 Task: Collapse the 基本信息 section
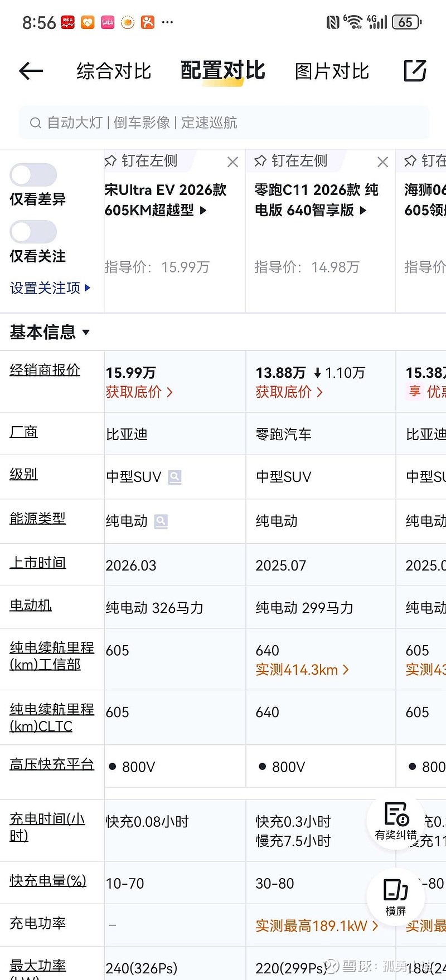tap(50, 332)
